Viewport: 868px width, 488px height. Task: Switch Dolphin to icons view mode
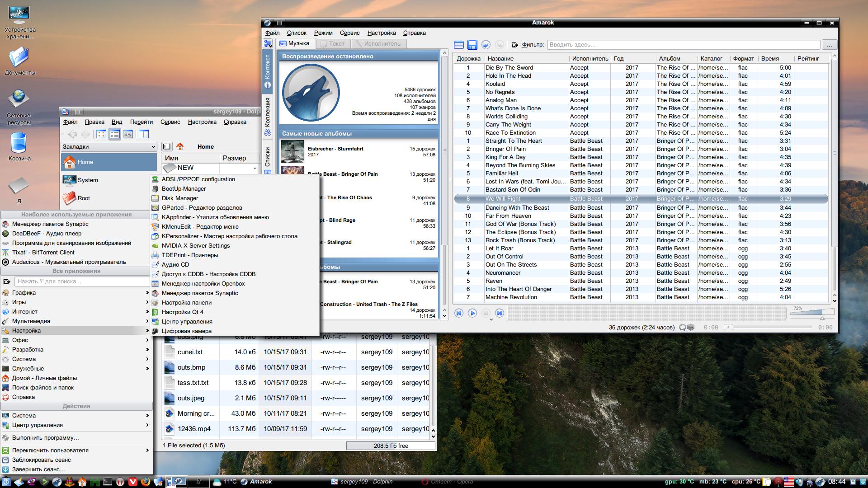coord(101,134)
